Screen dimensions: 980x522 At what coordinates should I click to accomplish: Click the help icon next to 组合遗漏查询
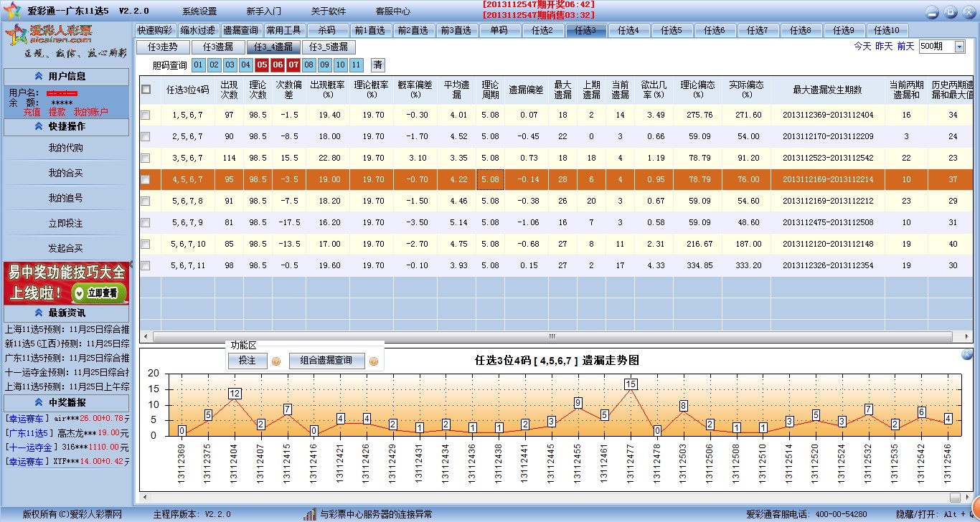pyautogui.click(x=373, y=361)
